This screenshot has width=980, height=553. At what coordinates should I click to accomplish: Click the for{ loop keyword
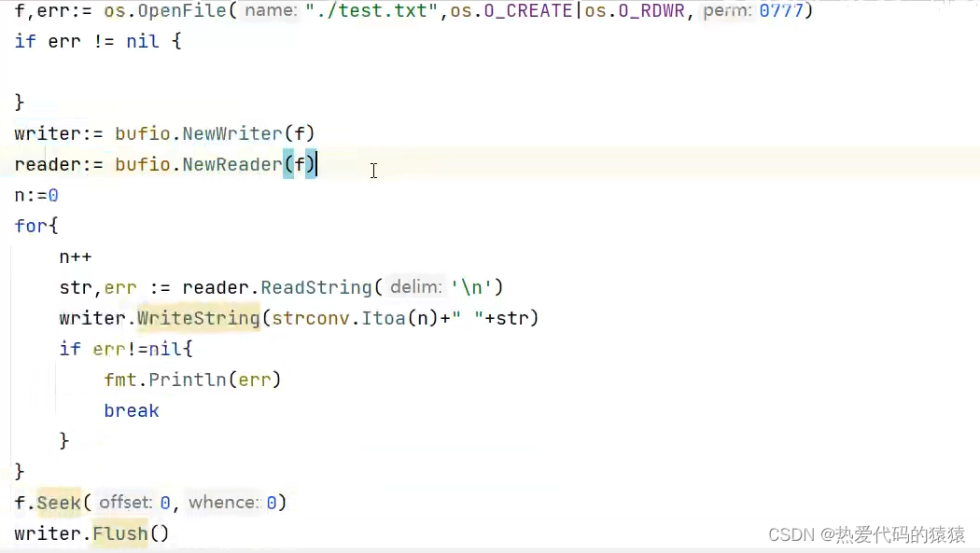[x=36, y=226]
